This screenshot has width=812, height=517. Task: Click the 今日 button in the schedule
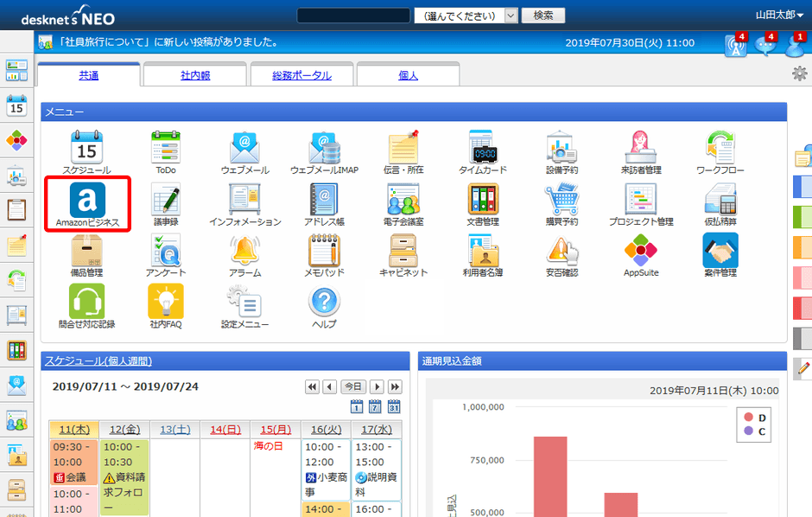point(352,387)
